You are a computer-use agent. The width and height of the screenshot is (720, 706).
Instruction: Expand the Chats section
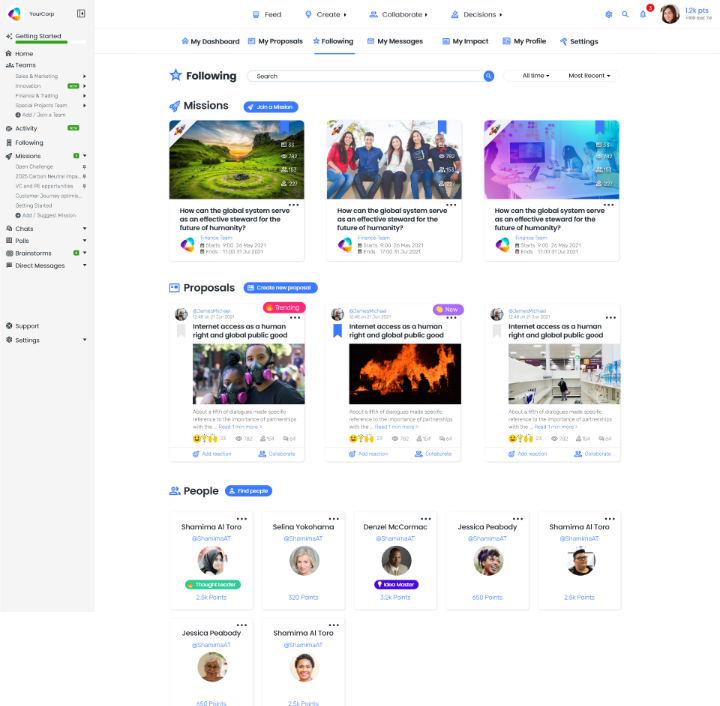coord(84,229)
